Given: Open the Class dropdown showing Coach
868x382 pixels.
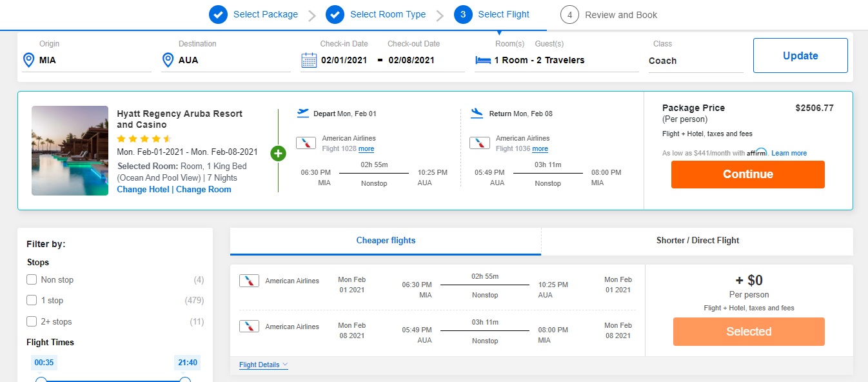Looking at the screenshot, I should tap(696, 61).
